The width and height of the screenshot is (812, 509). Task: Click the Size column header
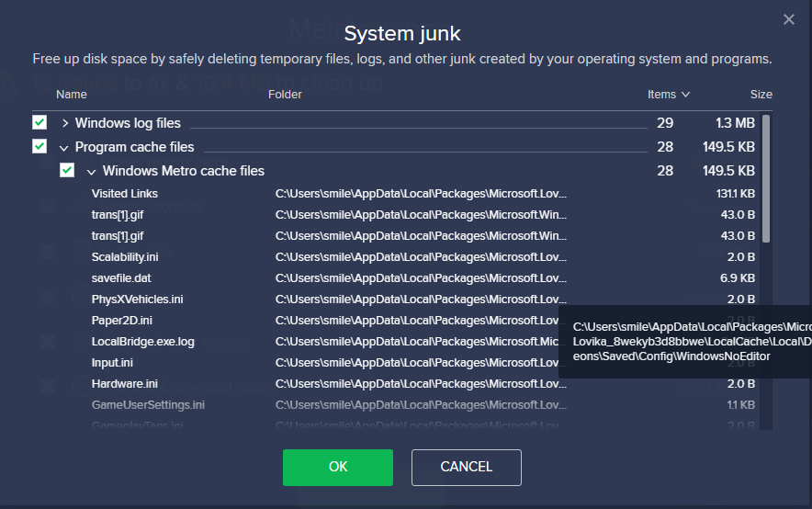coord(761,95)
